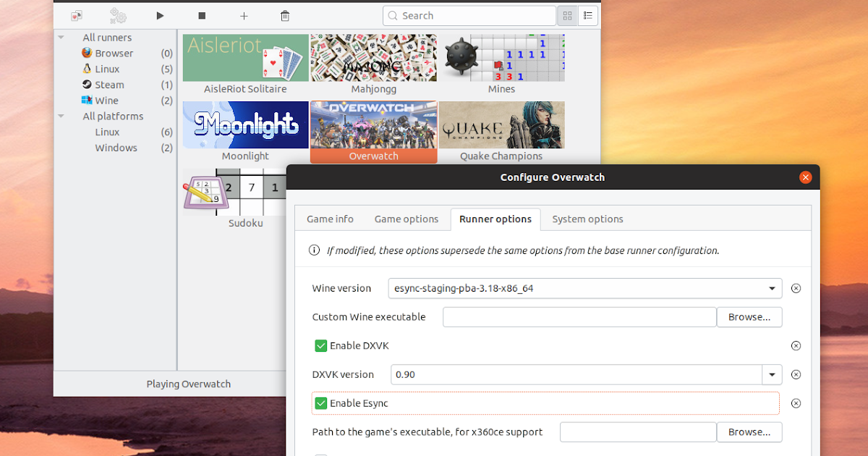Click the Wine version label
This screenshot has height=456, width=868.
tap(341, 288)
